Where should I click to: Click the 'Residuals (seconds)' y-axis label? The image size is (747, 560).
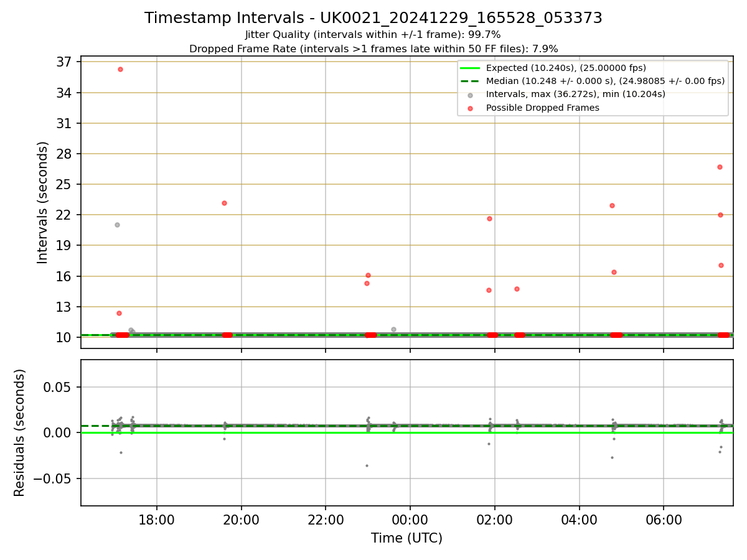pos(20,432)
